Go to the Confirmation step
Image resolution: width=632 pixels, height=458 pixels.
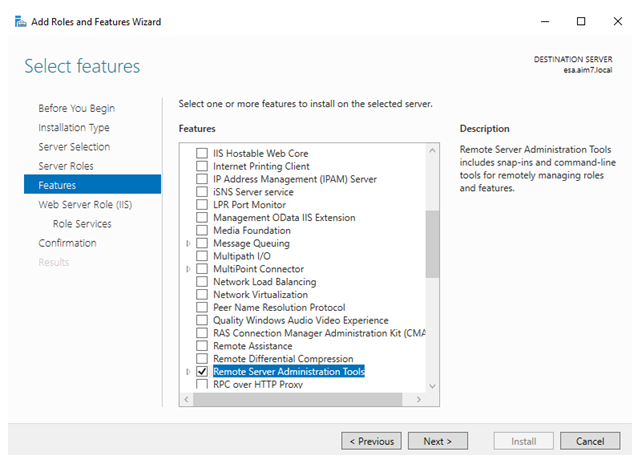pyautogui.click(x=67, y=243)
